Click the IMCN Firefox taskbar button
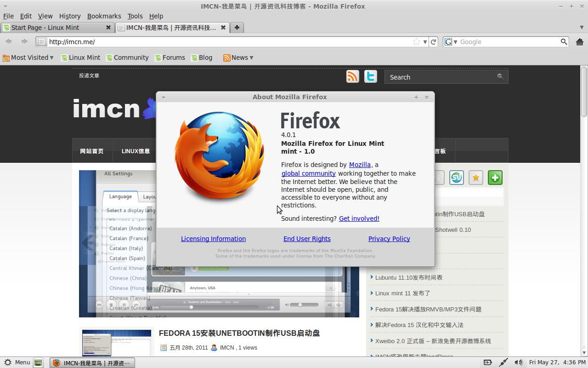588x368 pixels. coord(92,362)
